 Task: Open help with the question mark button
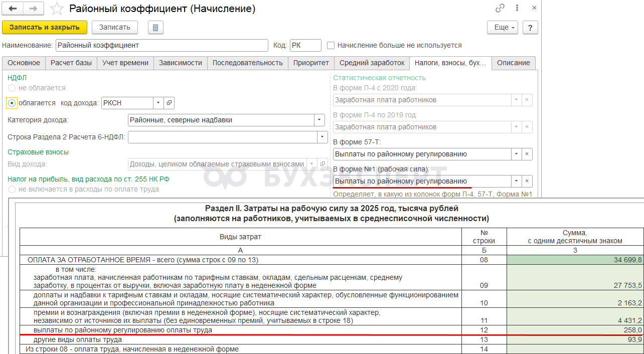point(530,27)
